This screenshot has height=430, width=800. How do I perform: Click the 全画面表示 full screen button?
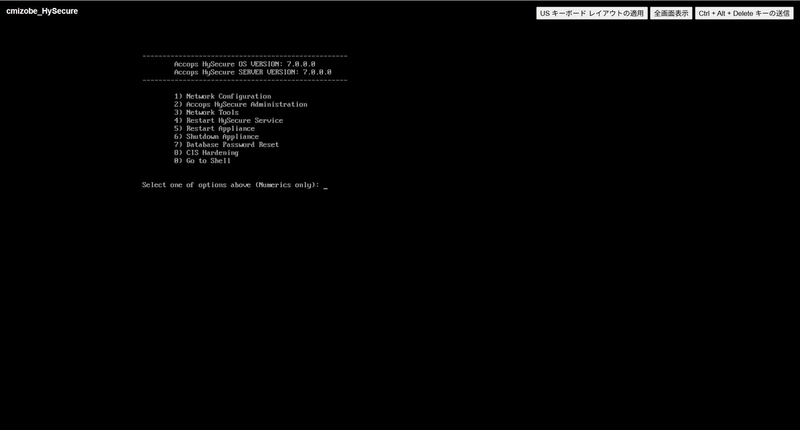pyautogui.click(x=671, y=13)
